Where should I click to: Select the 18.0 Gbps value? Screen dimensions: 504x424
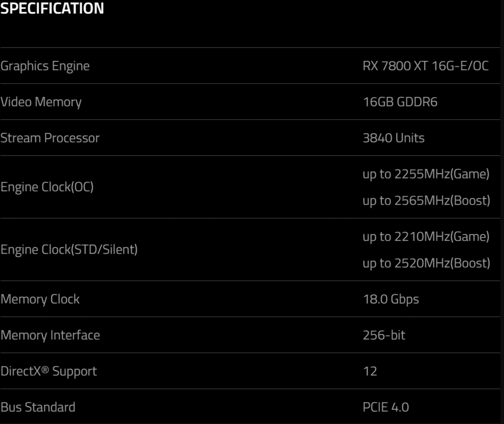coord(391,299)
